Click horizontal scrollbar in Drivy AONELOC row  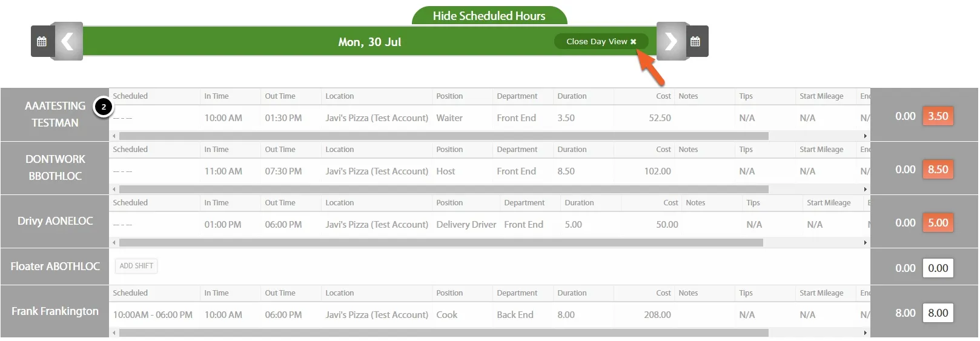(x=441, y=243)
